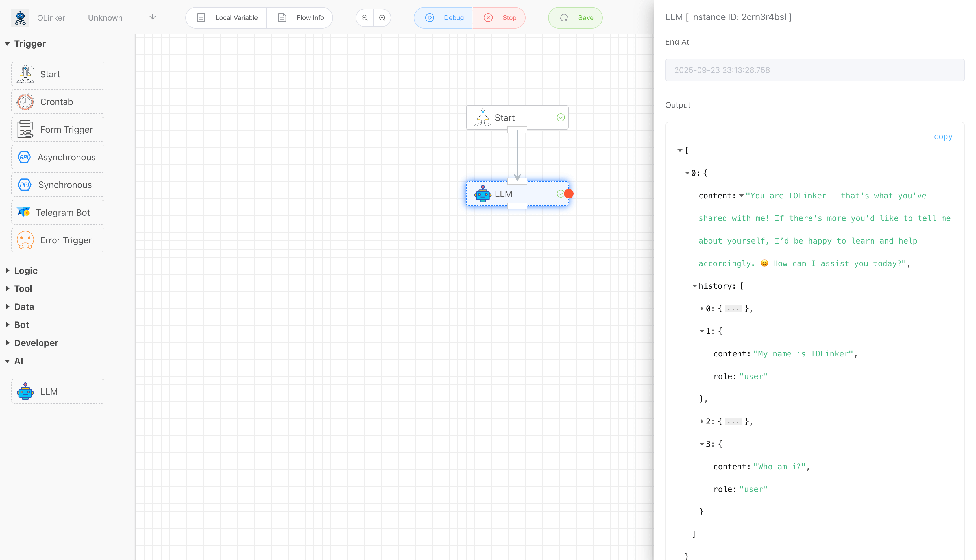Select the Crontab trigger clock icon
Screen dimensions: 976x560
coord(25,102)
